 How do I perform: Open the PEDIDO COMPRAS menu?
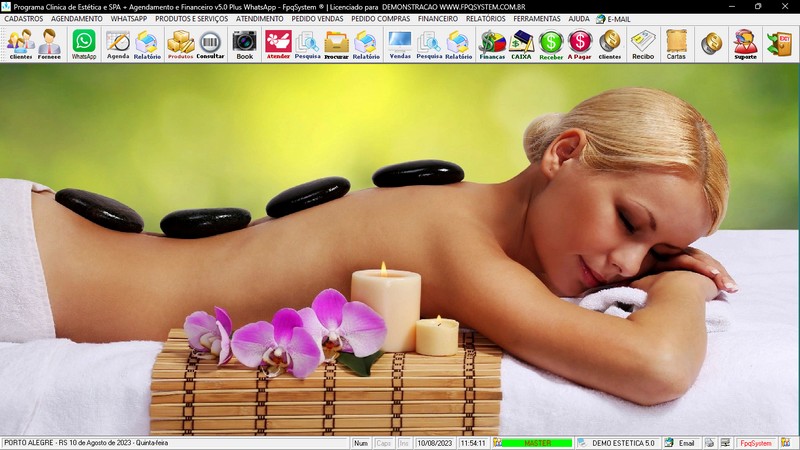381,18
